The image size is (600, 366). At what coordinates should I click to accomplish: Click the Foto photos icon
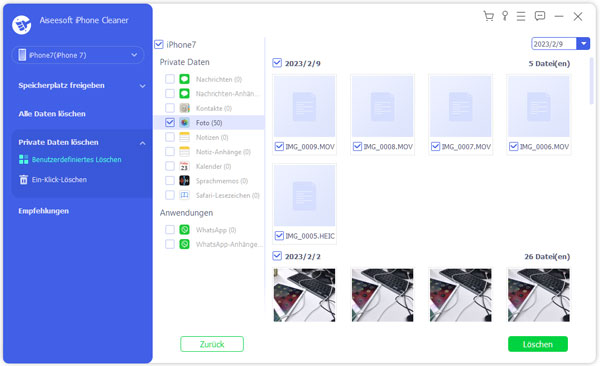[184, 123]
